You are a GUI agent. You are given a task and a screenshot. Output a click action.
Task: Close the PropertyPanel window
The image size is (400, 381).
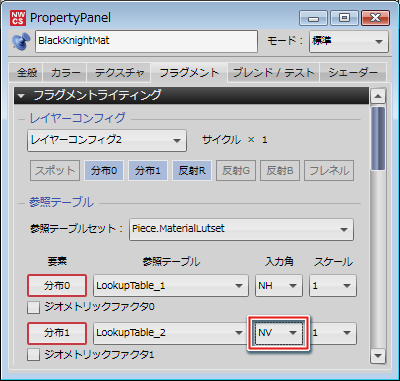pyautogui.click(x=375, y=18)
